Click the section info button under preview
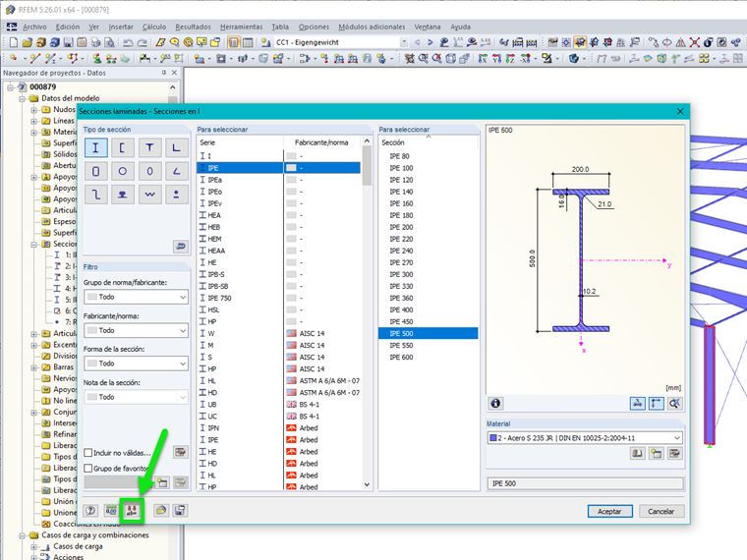This screenshot has height=560, width=747. click(x=495, y=404)
